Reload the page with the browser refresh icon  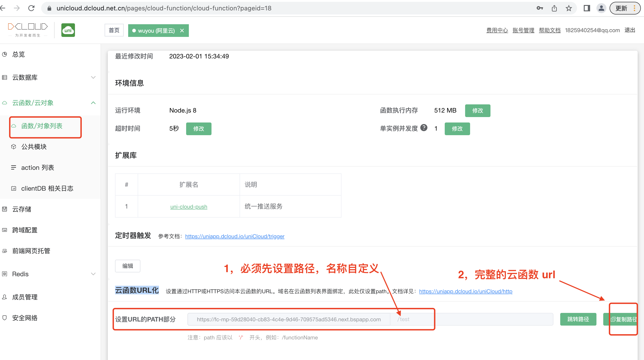31,8
